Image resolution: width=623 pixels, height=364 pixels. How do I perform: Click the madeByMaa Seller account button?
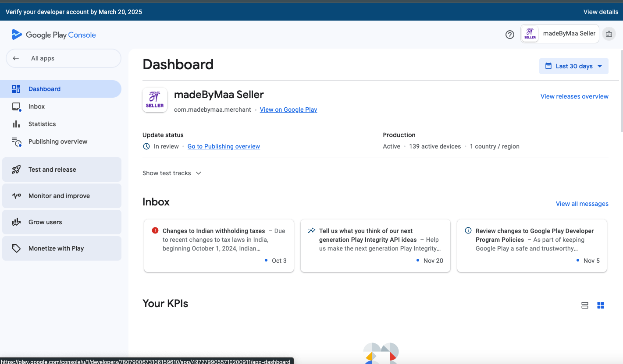click(560, 34)
